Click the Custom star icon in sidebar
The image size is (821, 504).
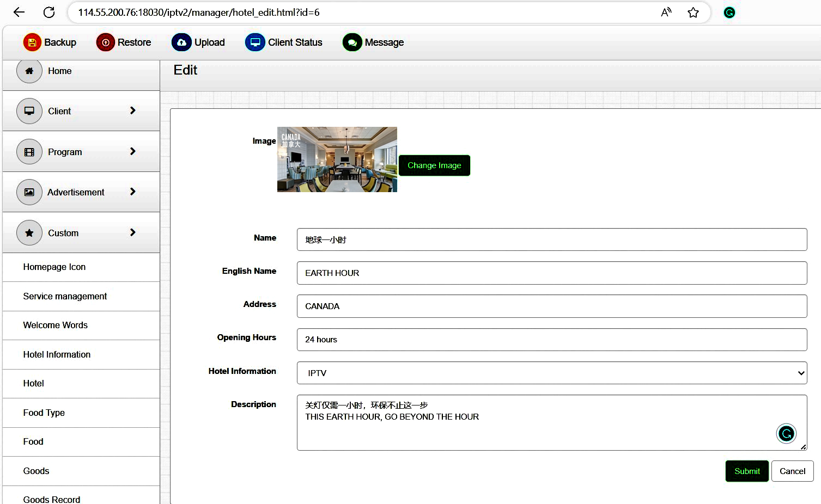coord(29,233)
